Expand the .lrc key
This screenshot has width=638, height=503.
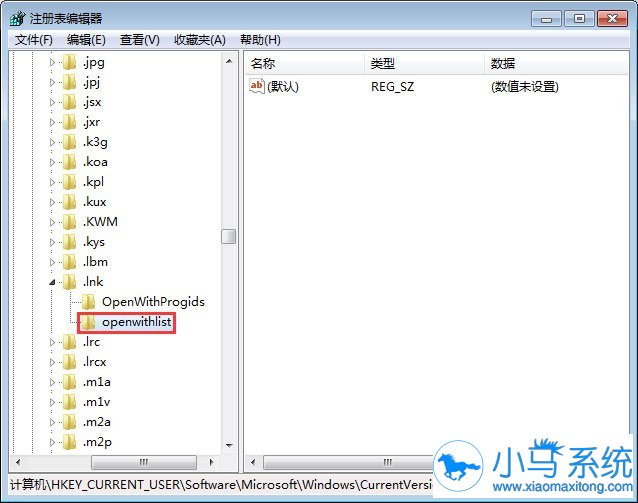point(52,342)
